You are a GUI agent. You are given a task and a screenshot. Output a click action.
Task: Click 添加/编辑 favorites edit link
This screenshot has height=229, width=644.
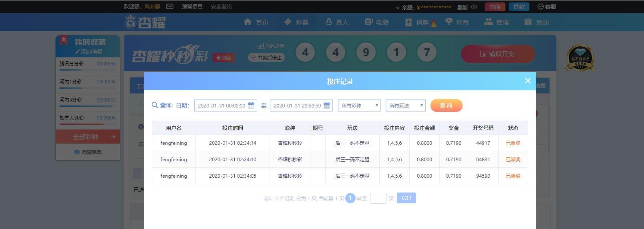click(89, 52)
